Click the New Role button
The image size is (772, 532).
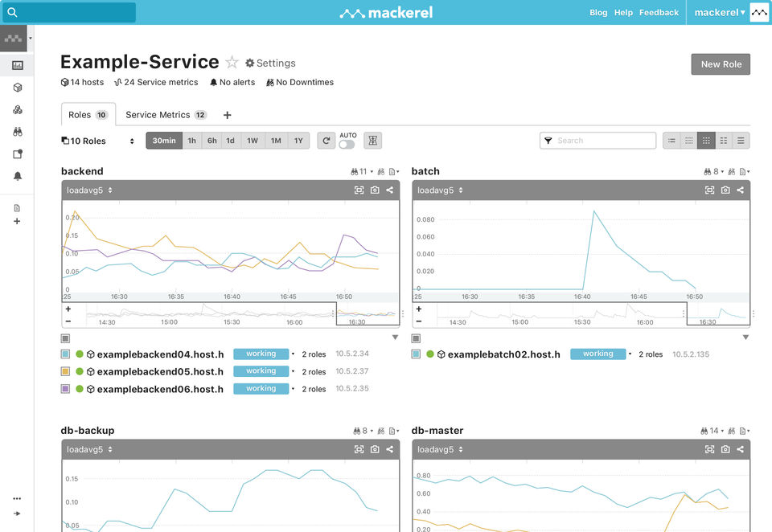click(721, 64)
